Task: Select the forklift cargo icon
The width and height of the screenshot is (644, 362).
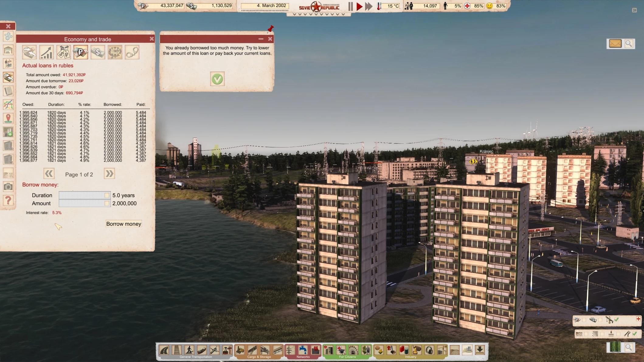Action: (x=240, y=350)
